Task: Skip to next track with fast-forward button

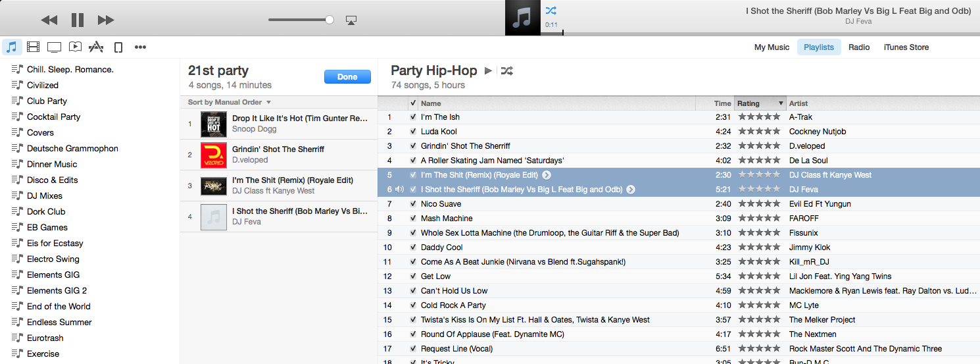Action: click(x=106, y=20)
